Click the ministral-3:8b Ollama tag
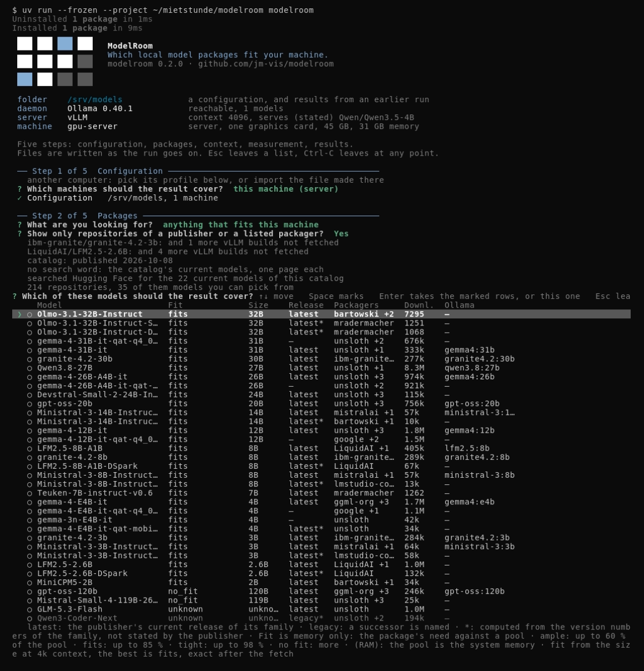This screenshot has height=671, width=644. click(x=480, y=475)
